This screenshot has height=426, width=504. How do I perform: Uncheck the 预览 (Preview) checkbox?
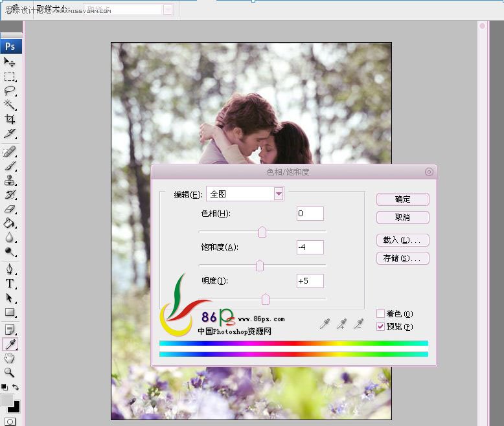click(380, 327)
